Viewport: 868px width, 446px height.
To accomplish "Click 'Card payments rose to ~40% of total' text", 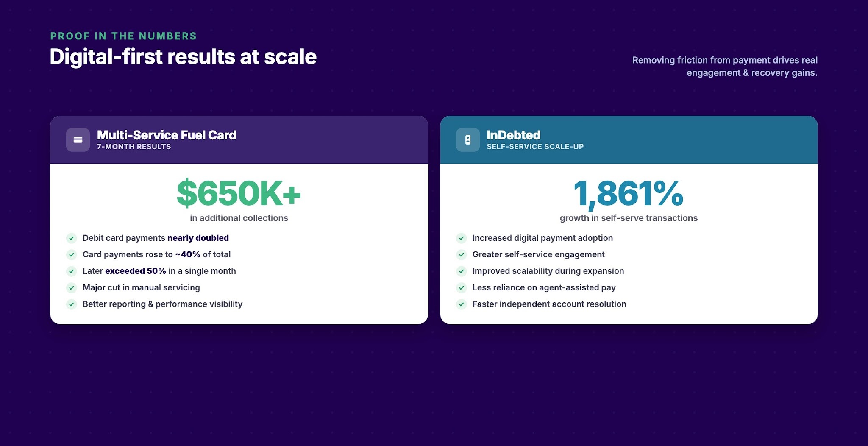I will pyautogui.click(x=156, y=254).
